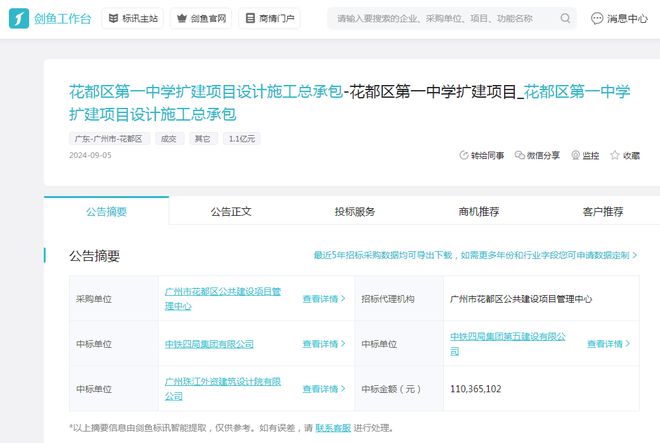Open the 最近5年招标采购数据 export notice link
This screenshot has height=443, width=660.
pyautogui.click(x=475, y=255)
